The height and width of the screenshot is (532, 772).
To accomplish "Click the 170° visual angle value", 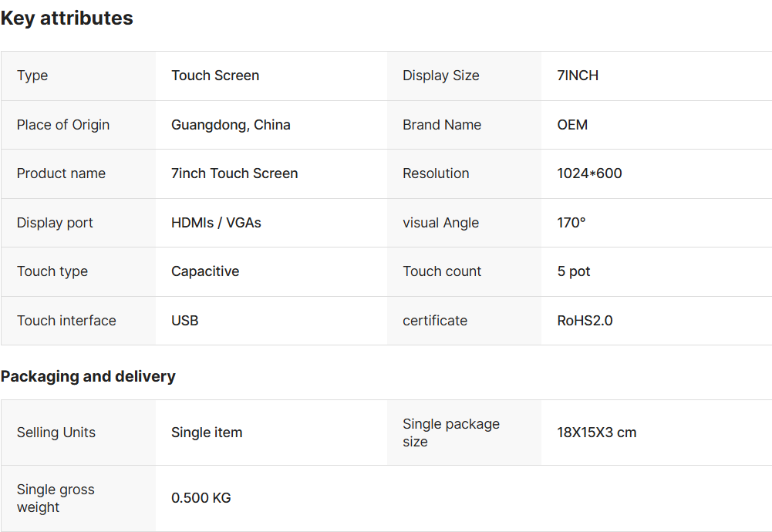I will [x=571, y=223].
